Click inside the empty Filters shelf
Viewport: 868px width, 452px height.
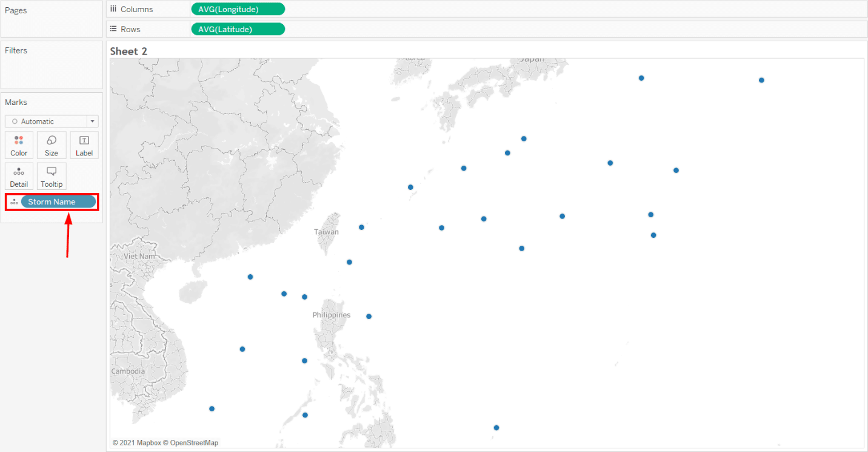pyautogui.click(x=52, y=67)
